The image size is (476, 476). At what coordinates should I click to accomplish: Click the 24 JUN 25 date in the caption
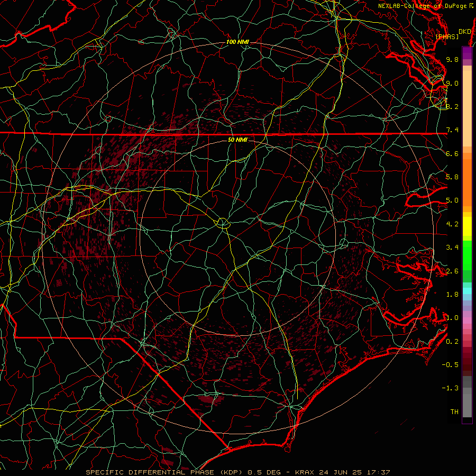tap(341, 472)
